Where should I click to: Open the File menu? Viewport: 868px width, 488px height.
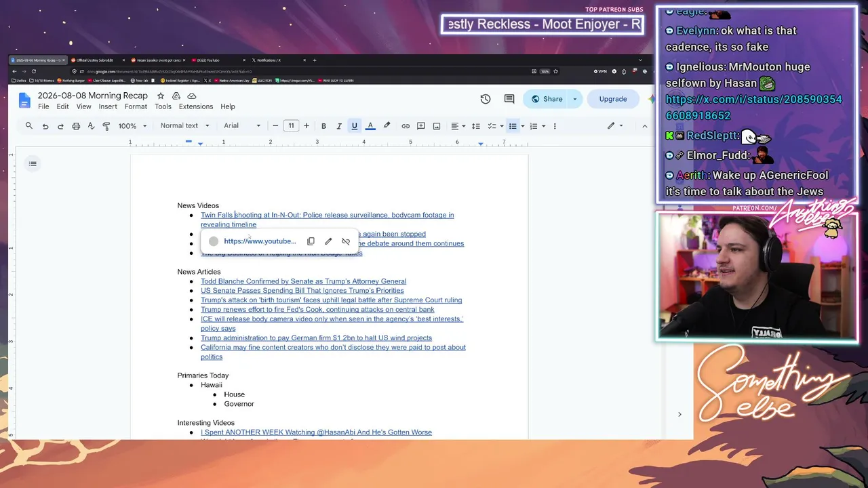(43, 107)
